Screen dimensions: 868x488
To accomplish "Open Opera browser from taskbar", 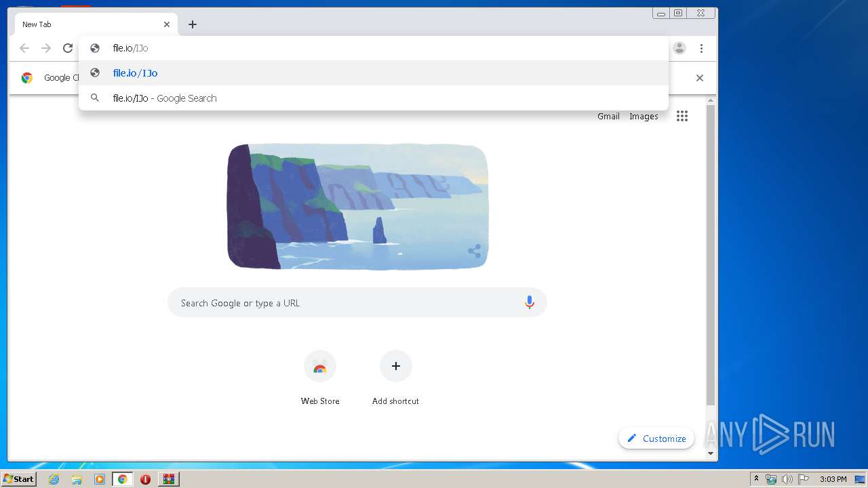I will click(145, 479).
